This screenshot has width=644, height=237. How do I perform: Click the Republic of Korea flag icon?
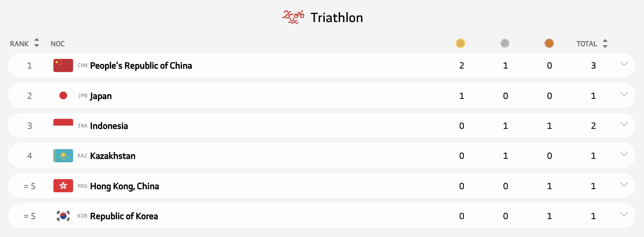click(63, 216)
